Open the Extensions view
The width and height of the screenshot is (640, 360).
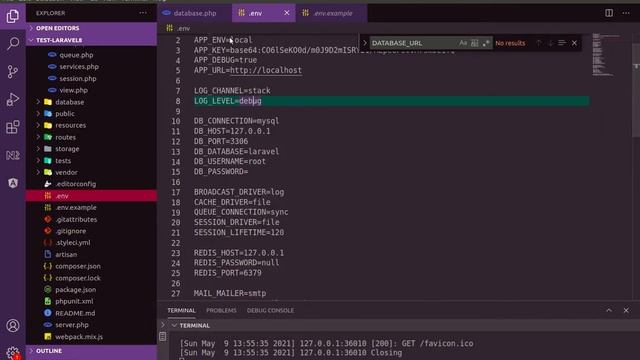[13, 127]
